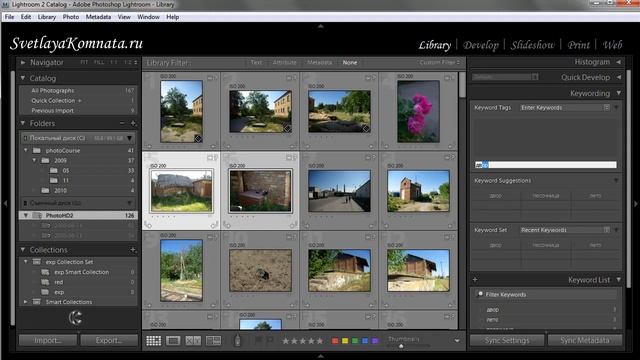Select All Photographs in Catalog
Screen dimensions: 640x360
tap(78, 91)
